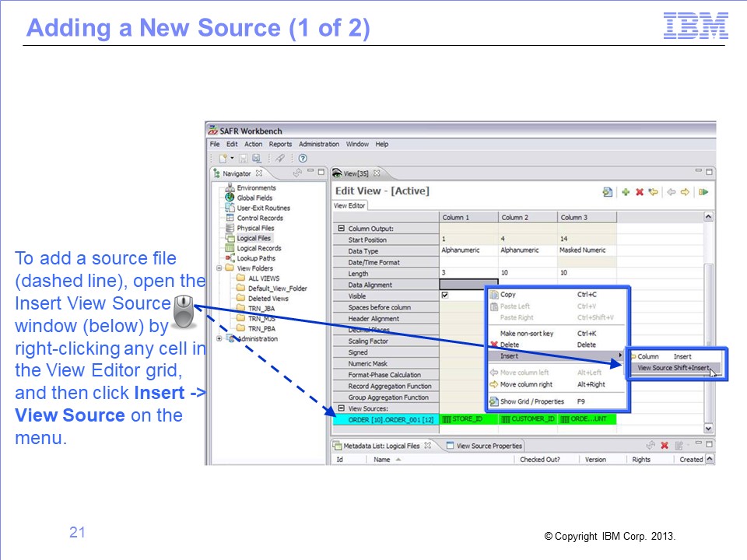The width and height of the screenshot is (747, 560).
Task: Click the Lookup Paths icon
Action: (x=230, y=258)
